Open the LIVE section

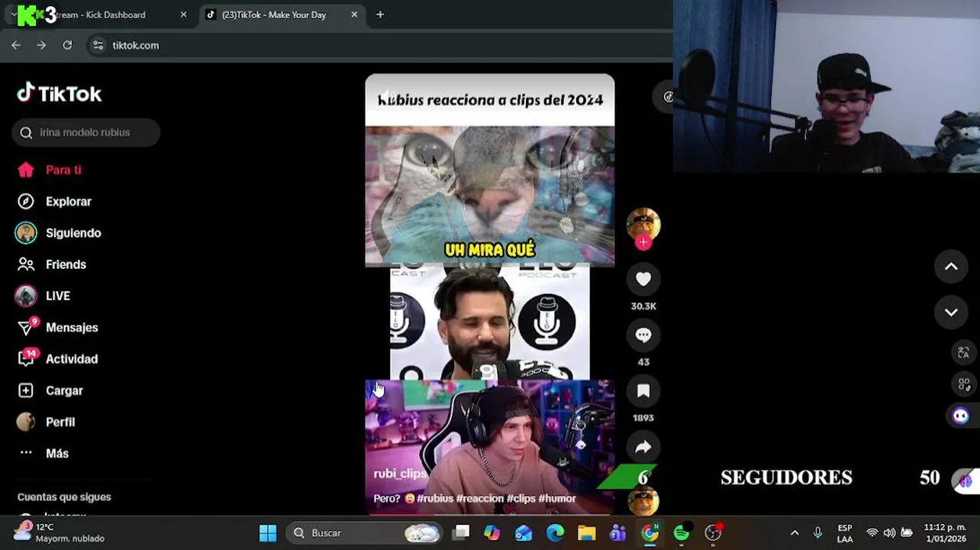pyautogui.click(x=43, y=296)
